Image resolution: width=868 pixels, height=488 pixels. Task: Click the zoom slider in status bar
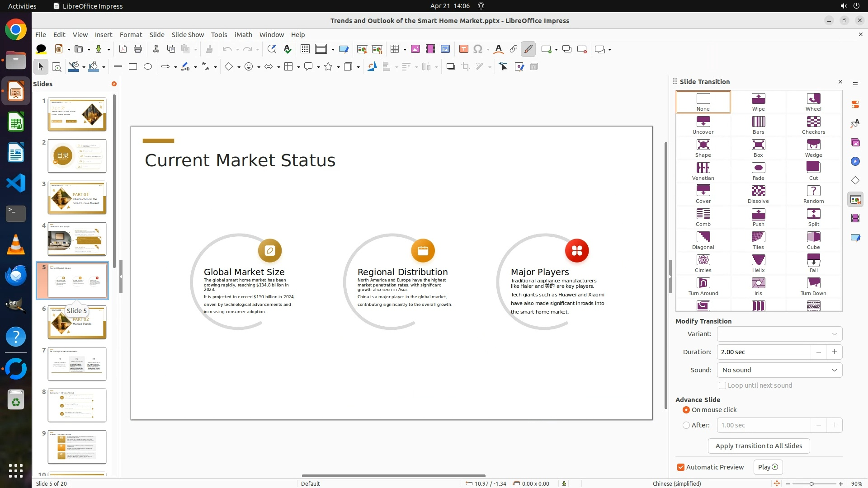click(811, 483)
